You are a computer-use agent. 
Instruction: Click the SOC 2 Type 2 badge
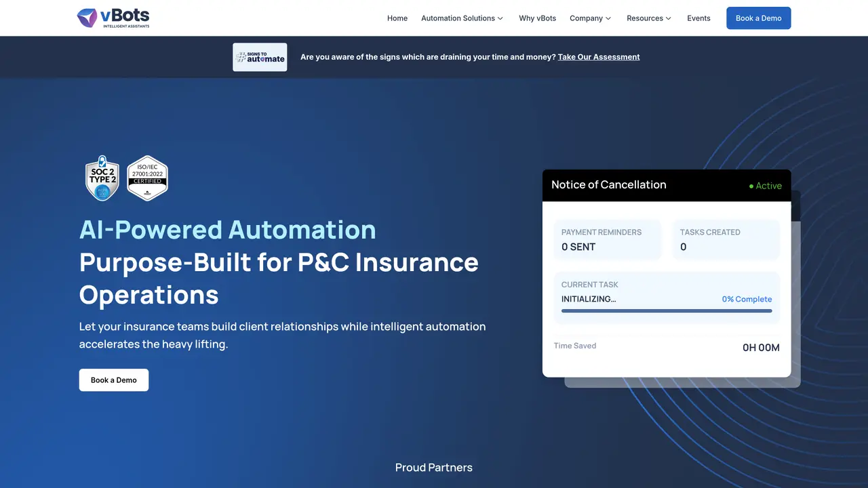102,178
